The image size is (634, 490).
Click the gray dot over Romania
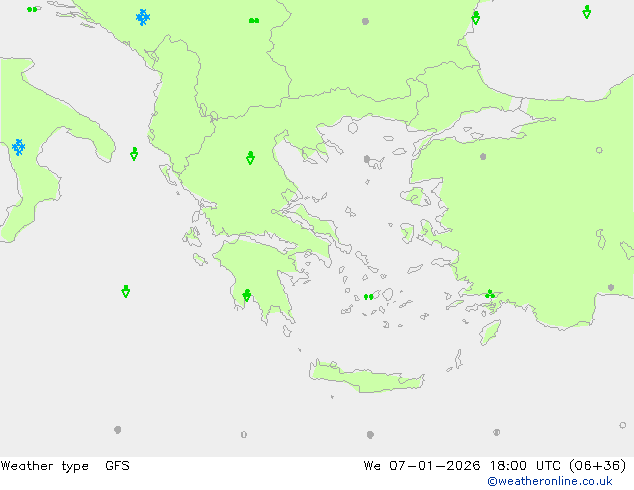click(366, 21)
